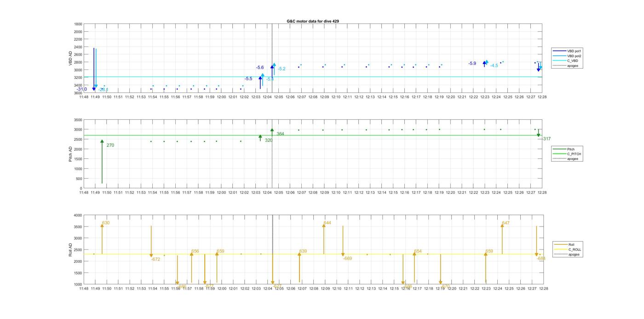Click the 656 roll data label
The width and height of the screenshot is (644, 319).
click(x=195, y=251)
